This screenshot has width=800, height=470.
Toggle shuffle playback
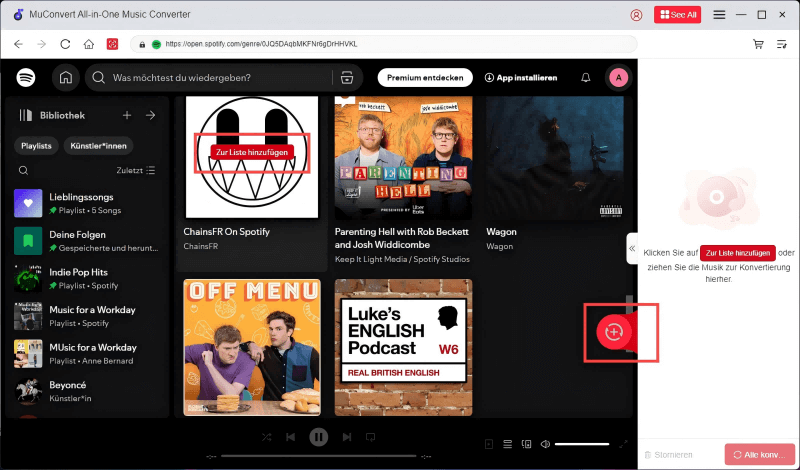(267, 437)
